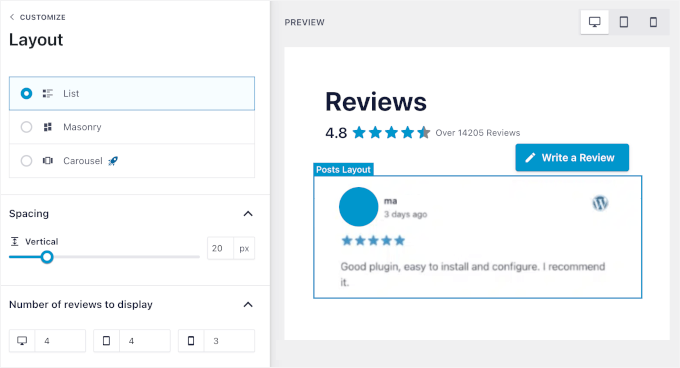This screenshot has height=368, width=680.
Task: Click the Posts Layout label tag
Action: [x=343, y=169]
